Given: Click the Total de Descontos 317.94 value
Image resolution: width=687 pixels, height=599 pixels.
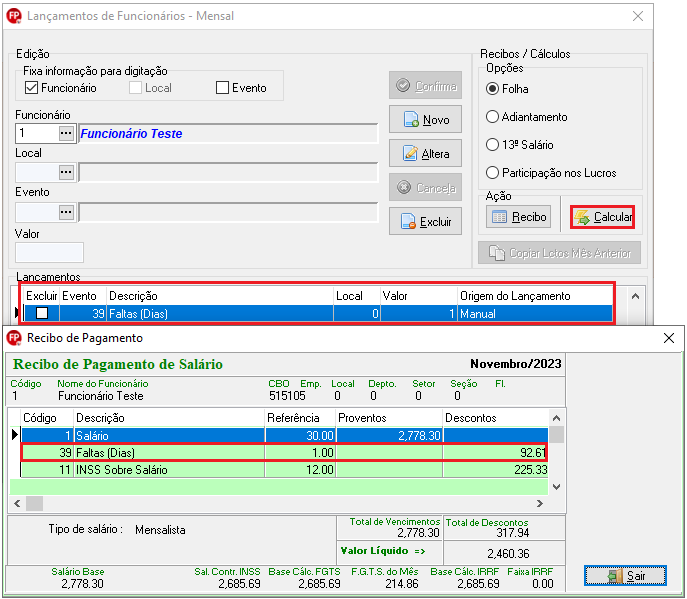Looking at the screenshot, I should point(513,533).
